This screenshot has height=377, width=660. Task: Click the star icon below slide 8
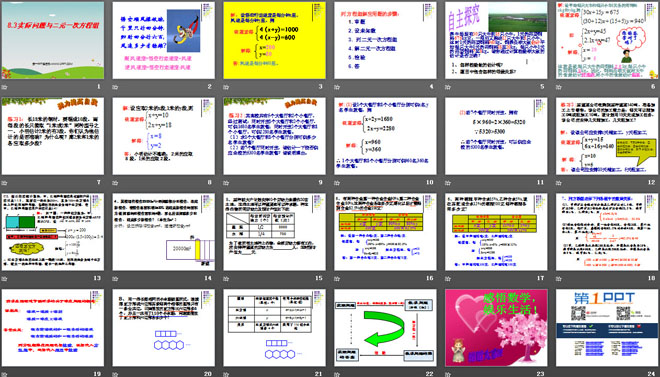point(115,183)
